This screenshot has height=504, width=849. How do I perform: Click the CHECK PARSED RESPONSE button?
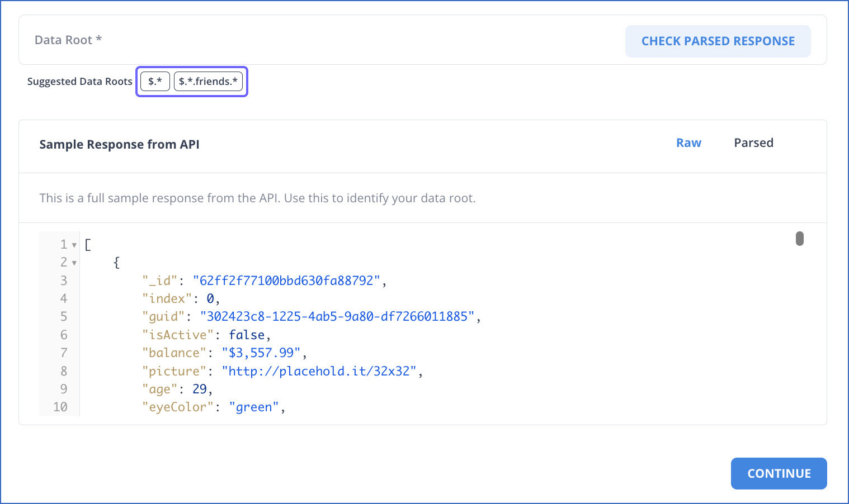pos(718,41)
